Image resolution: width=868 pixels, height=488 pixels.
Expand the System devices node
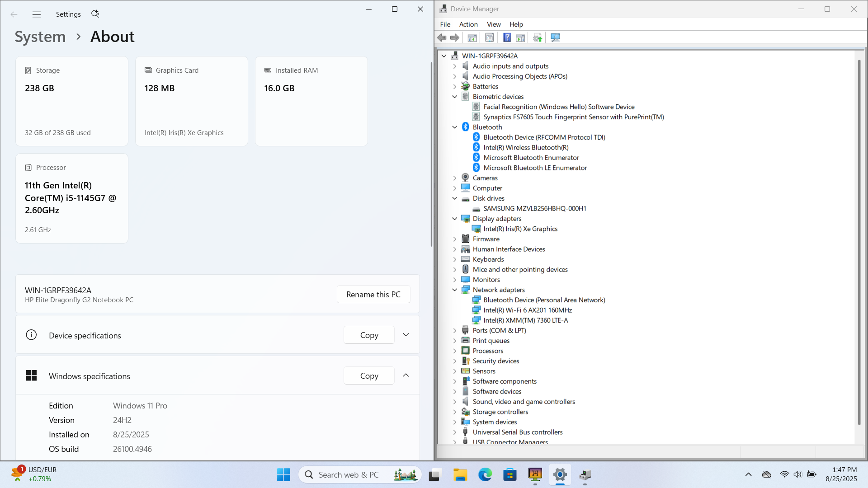(x=455, y=422)
